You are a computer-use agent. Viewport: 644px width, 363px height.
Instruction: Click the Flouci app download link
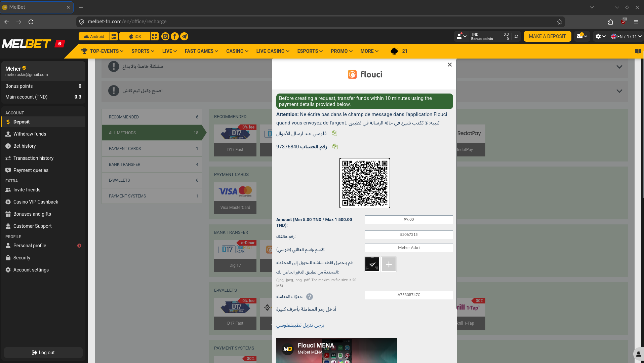[x=300, y=325]
